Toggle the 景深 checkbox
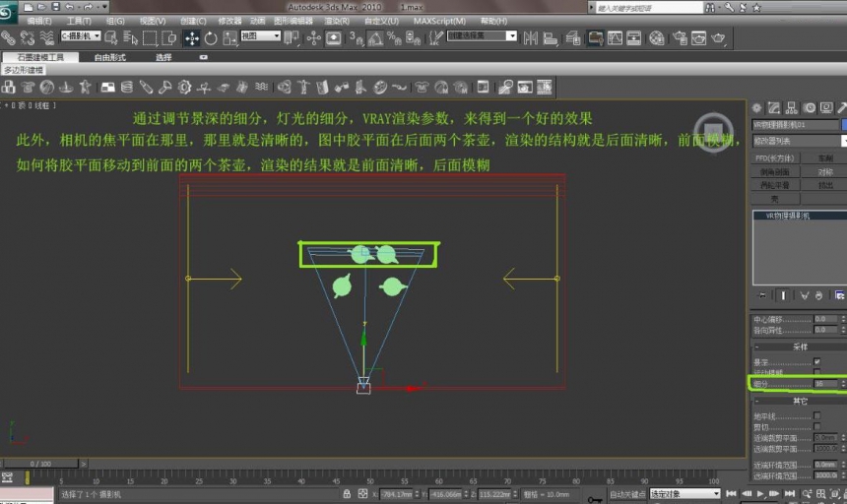The height and width of the screenshot is (504, 847). [817, 361]
